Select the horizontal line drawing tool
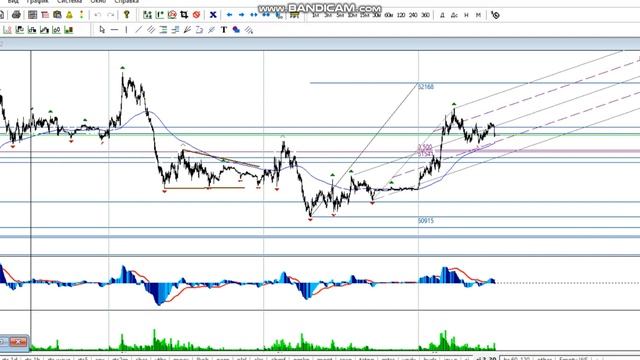 click(x=114, y=29)
